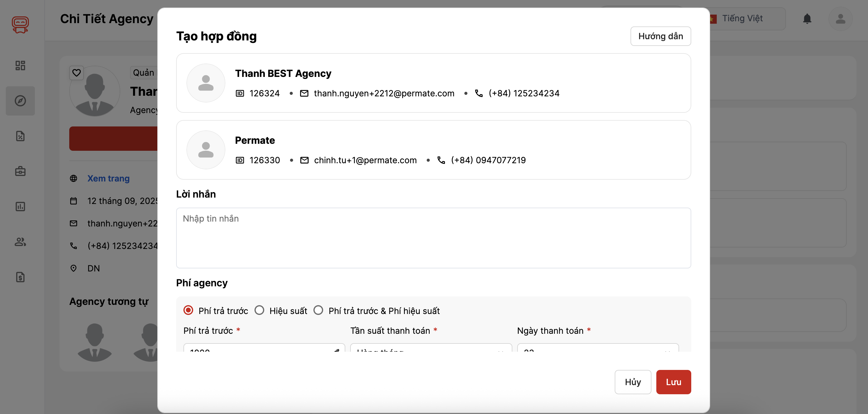Open the invoice dollar document sidebar icon
This screenshot has height=414, width=868.
[20, 277]
